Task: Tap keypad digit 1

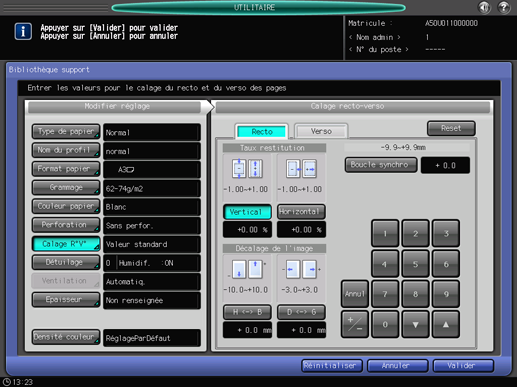Action: pos(385,233)
